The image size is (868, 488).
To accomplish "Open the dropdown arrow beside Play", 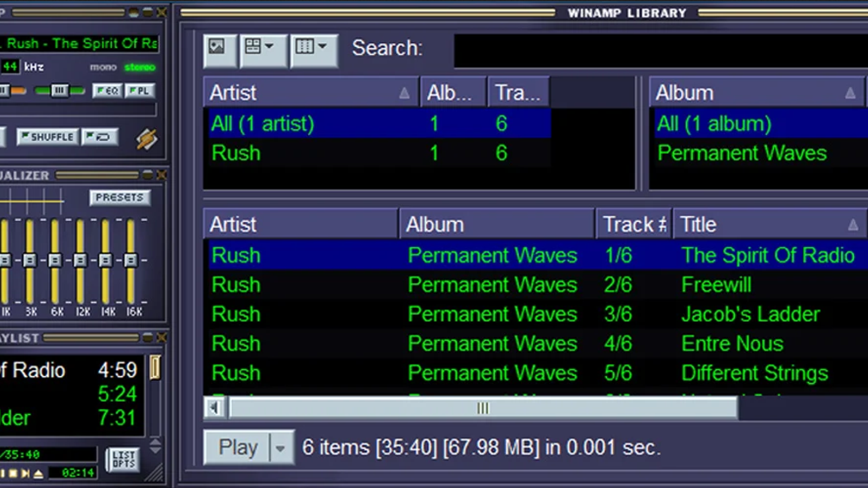I will click(281, 448).
